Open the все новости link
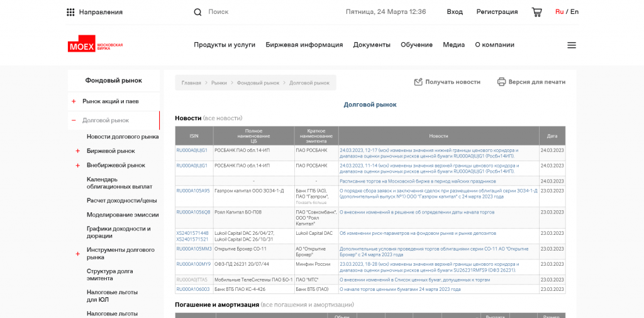The width and height of the screenshot is (644, 318). click(223, 118)
